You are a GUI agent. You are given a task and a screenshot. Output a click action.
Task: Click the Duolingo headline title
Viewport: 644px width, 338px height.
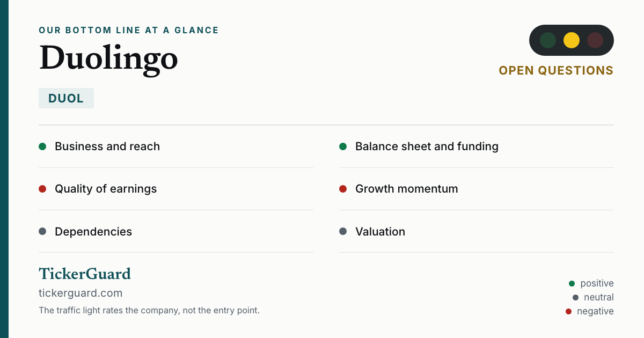point(108,58)
